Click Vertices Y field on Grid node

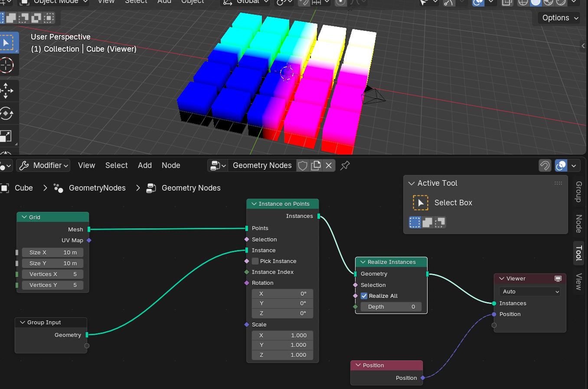click(52, 285)
